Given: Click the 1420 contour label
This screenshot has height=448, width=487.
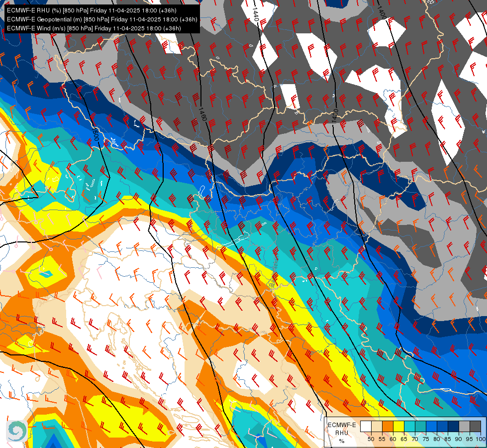Looking at the screenshot, I should pyautogui.click(x=335, y=115).
